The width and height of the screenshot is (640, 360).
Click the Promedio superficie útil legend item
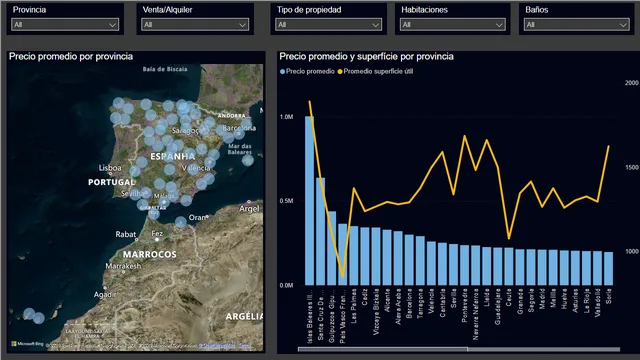tap(375, 71)
